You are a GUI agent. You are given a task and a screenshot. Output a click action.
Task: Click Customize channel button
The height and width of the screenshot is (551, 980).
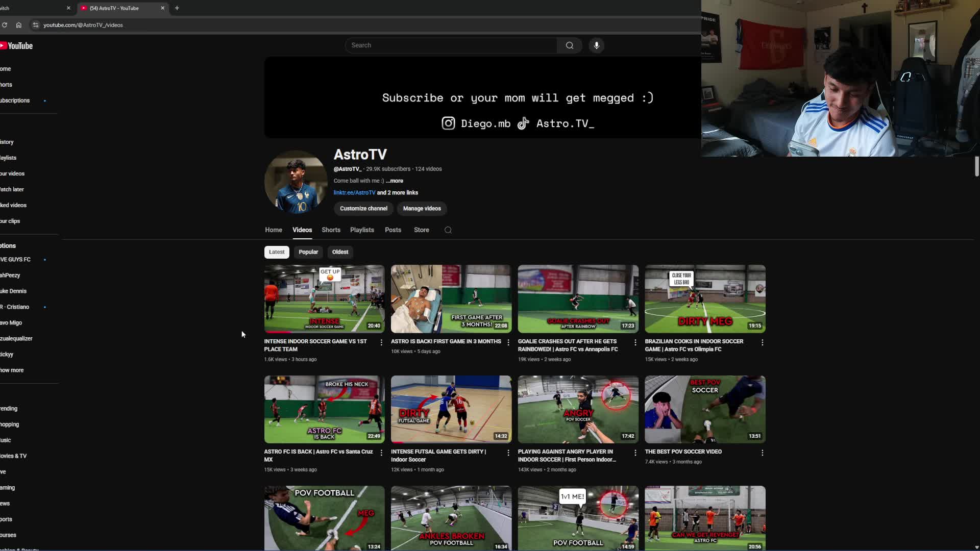[x=363, y=209]
